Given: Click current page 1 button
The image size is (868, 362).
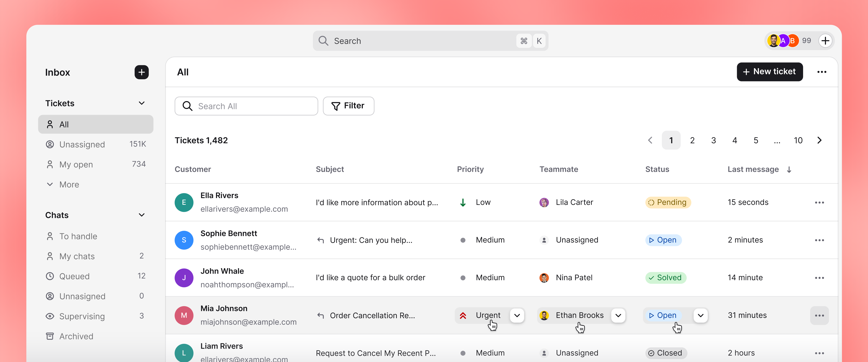Looking at the screenshot, I should (x=671, y=140).
